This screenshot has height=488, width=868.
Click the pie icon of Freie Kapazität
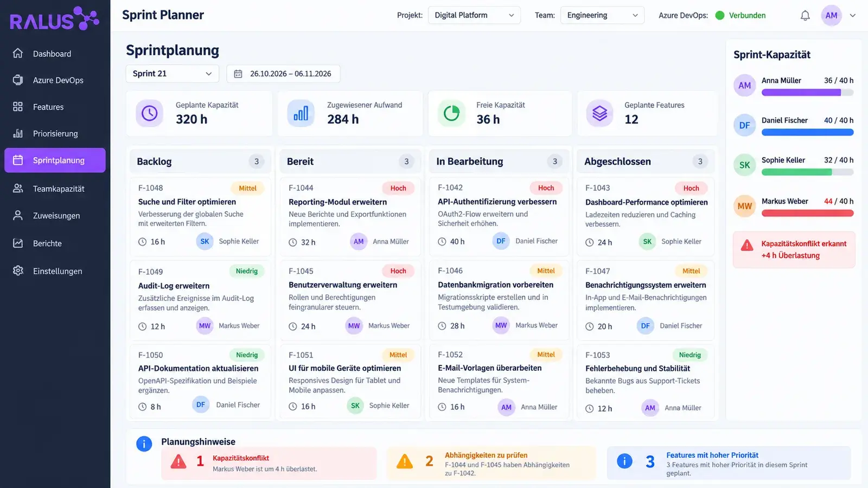(x=451, y=113)
